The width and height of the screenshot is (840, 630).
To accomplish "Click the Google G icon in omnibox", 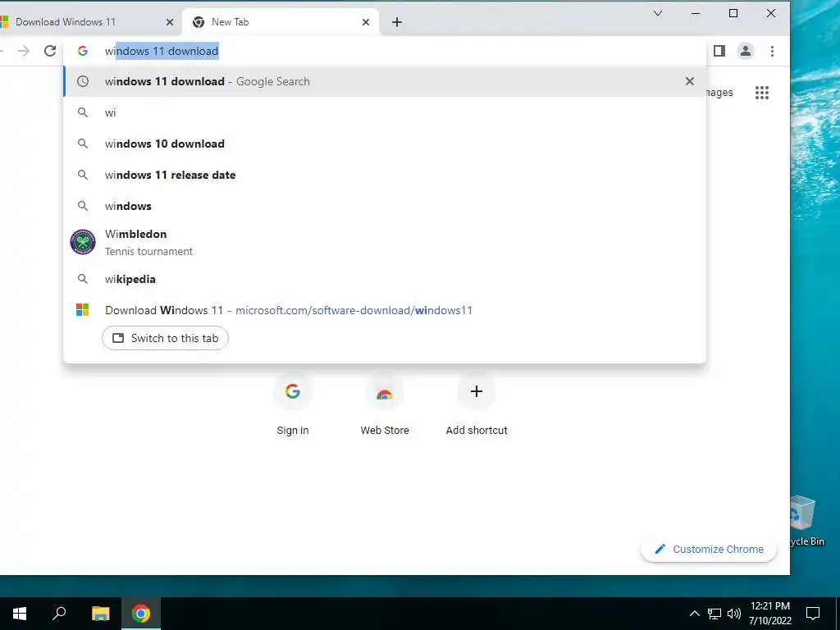I will [x=83, y=51].
